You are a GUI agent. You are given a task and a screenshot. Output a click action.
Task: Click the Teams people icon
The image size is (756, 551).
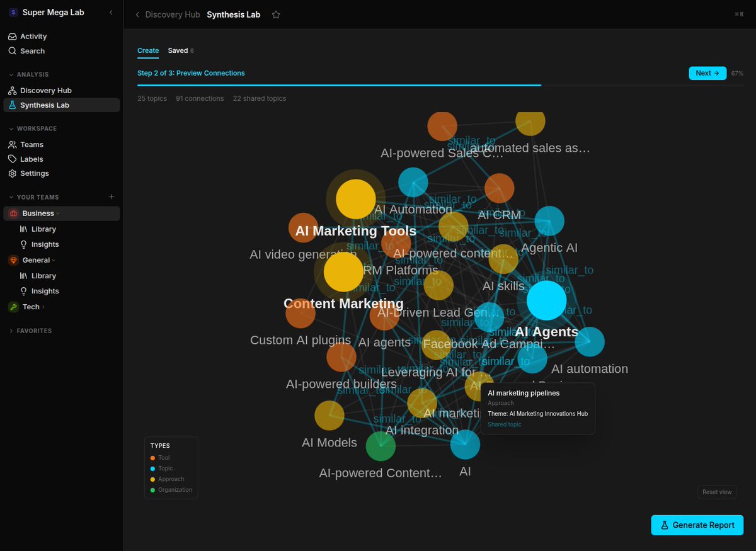13,144
